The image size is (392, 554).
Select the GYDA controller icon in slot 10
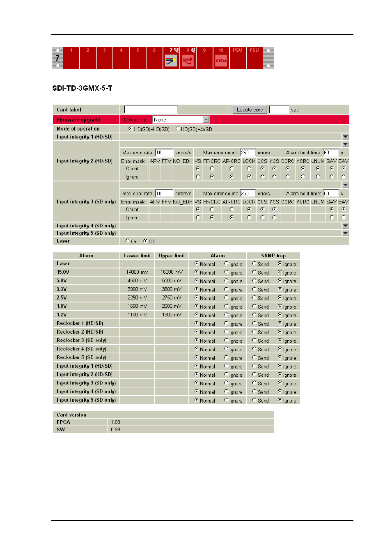[221, 61]
